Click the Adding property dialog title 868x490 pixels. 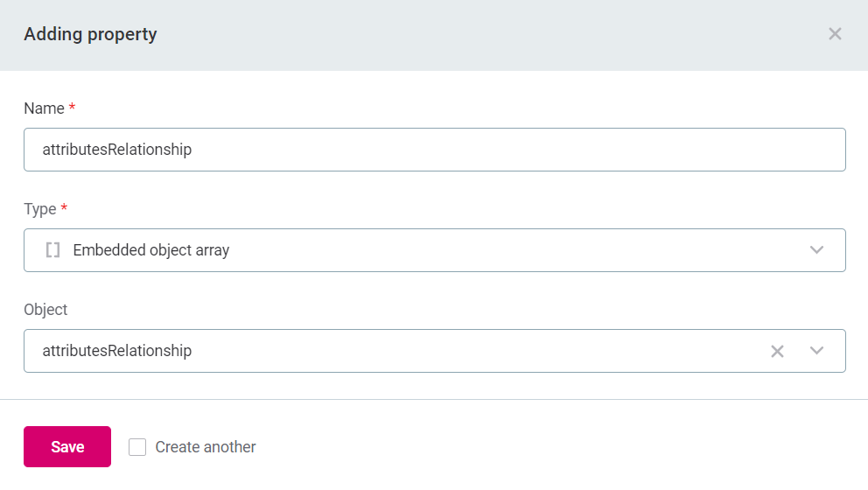click(90, 35)
